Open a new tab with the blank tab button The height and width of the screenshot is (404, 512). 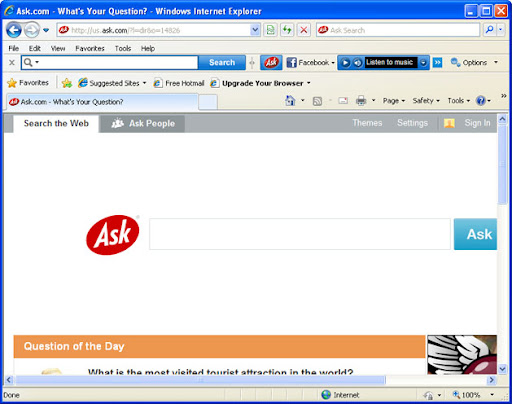(208, 102)
